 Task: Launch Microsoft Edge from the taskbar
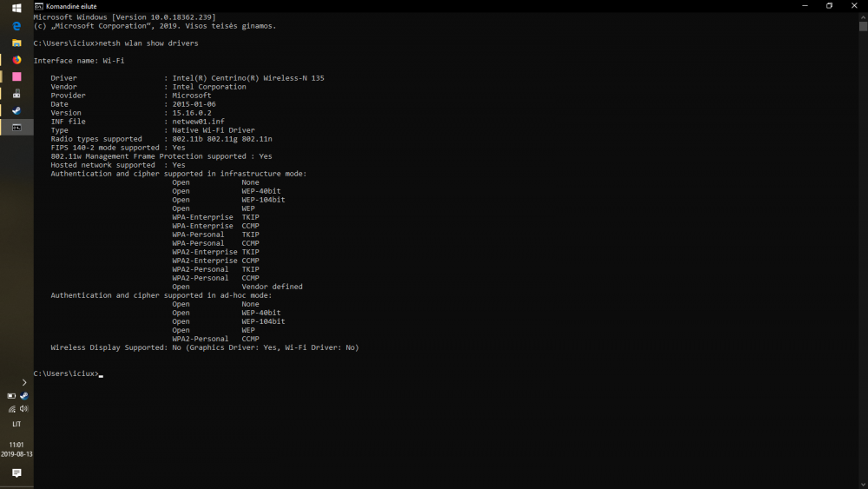[x=16, y=25]
